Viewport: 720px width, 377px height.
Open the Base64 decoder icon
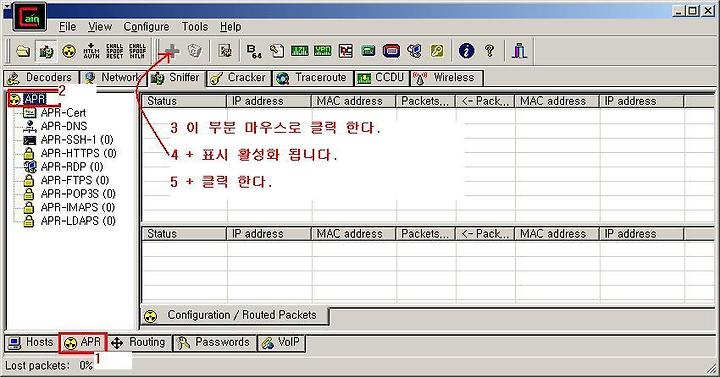(254, 51)
